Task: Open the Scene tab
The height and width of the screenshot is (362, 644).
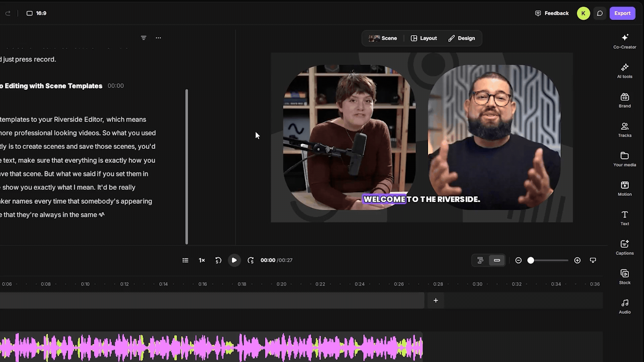Action: pyautogui.click(x=383, y=38)
